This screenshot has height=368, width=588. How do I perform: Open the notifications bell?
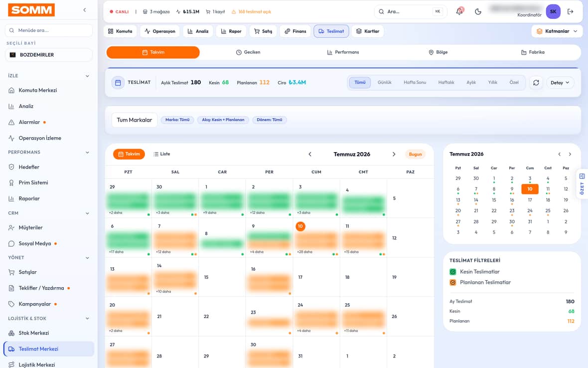[459, 11]
